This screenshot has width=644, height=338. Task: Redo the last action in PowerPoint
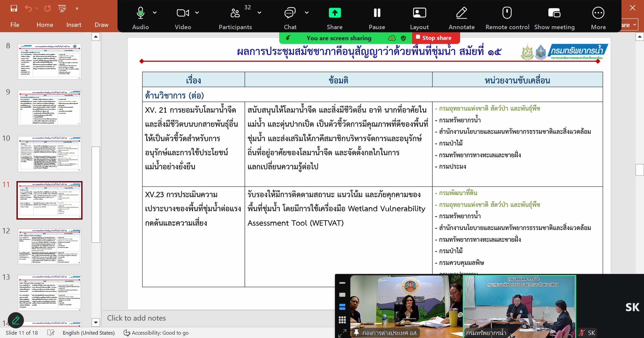click(x=47, y=8)
